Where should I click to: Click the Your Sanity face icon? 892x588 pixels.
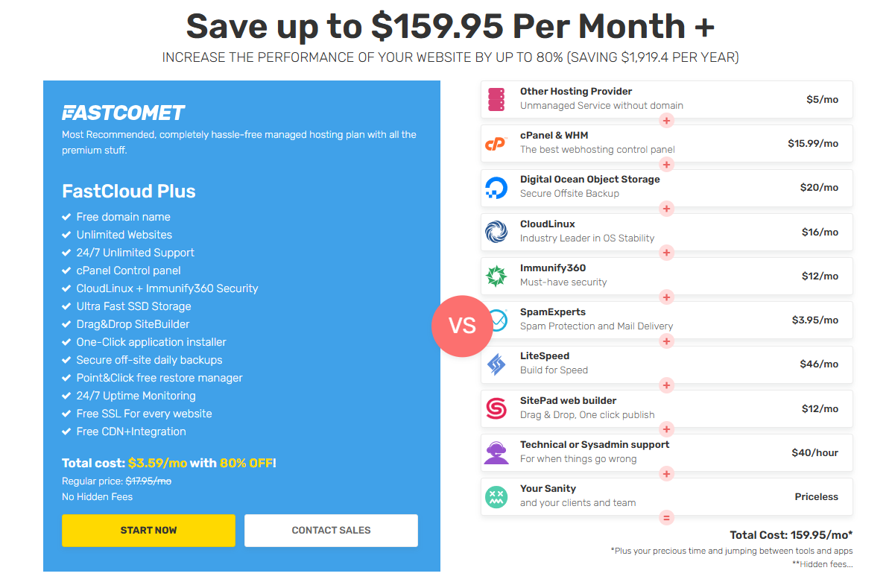pyautogui.click(x=496, y=496)
